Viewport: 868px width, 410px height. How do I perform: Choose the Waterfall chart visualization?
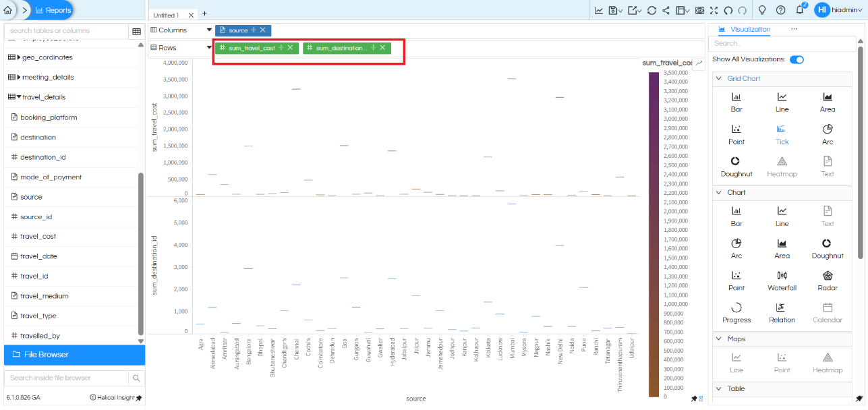(782, 280)
